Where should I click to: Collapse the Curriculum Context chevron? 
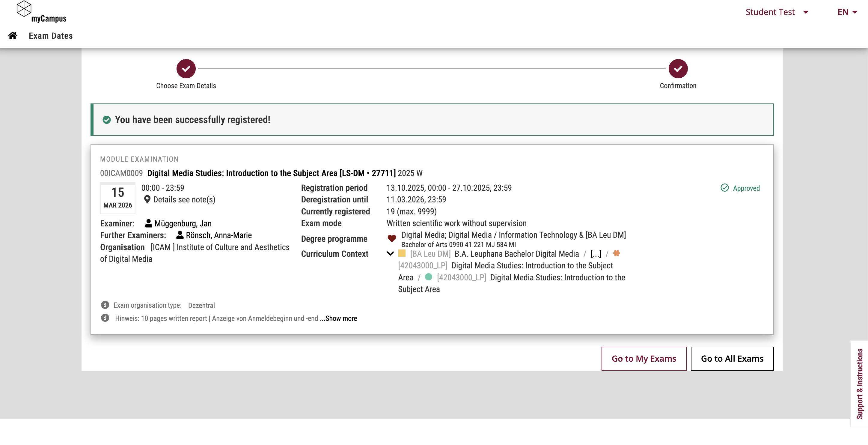390,253
